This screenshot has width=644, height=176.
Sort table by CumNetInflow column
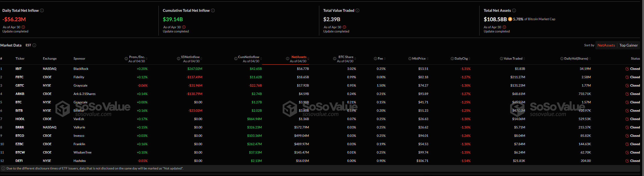[x=248, y=57]
